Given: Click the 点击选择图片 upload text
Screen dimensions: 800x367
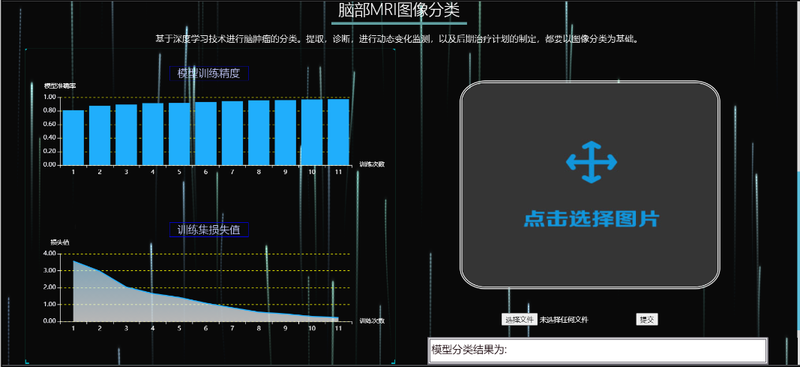Looking at the screenshot, I should 592,219.
